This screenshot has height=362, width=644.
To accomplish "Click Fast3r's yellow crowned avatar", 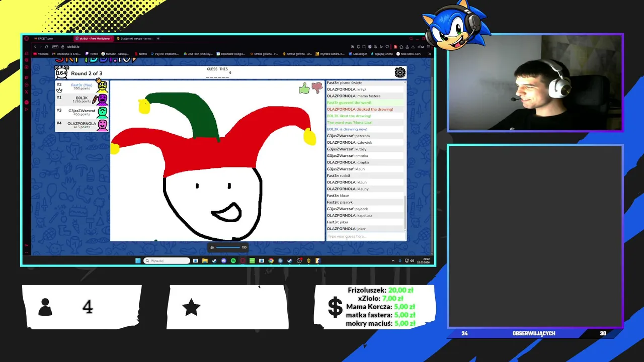I will (x=102, y=85).
